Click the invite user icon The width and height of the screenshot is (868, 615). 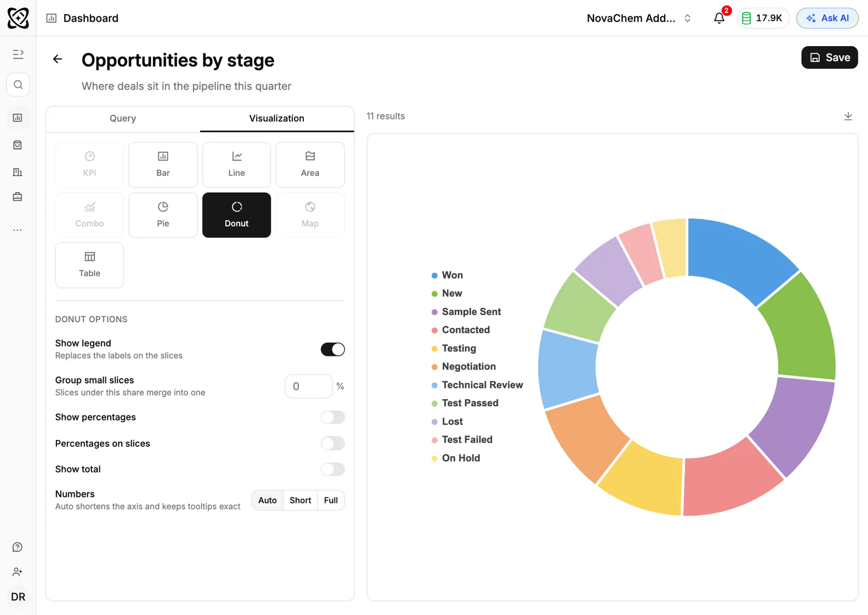[x=18, y=572]
